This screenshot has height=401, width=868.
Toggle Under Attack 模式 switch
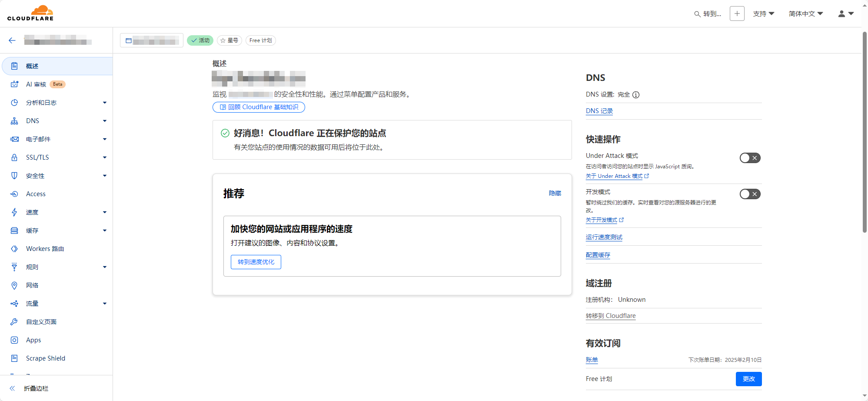point(750,158)
